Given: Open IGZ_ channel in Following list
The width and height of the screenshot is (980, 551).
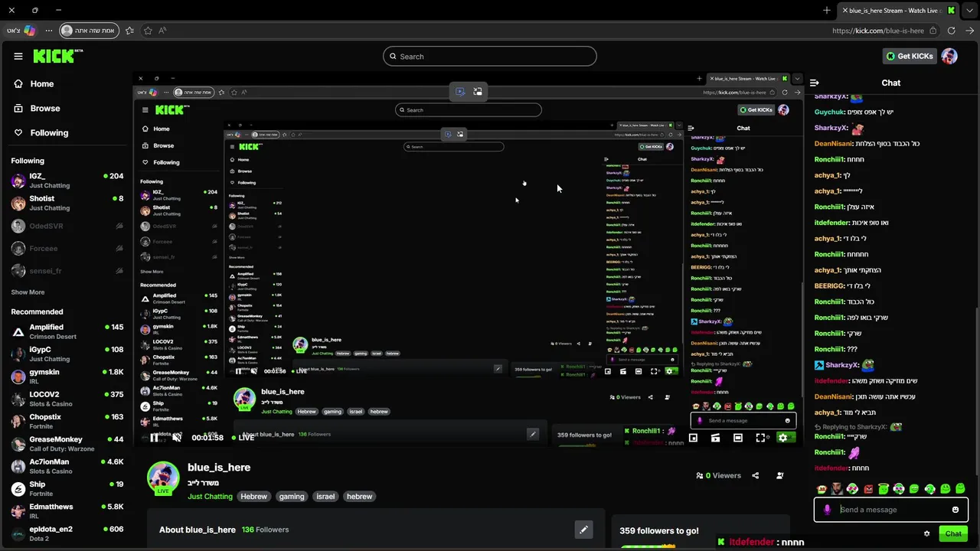Looking at the screenshot, I should pyautogui.click(x=67, y=181).
